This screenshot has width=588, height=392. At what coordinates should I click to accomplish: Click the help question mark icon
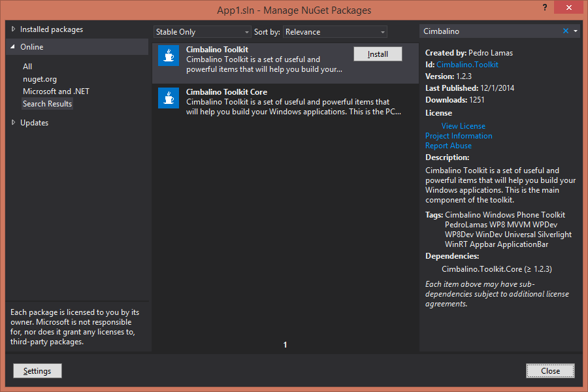pyautogui.click(x=544, y=7)
